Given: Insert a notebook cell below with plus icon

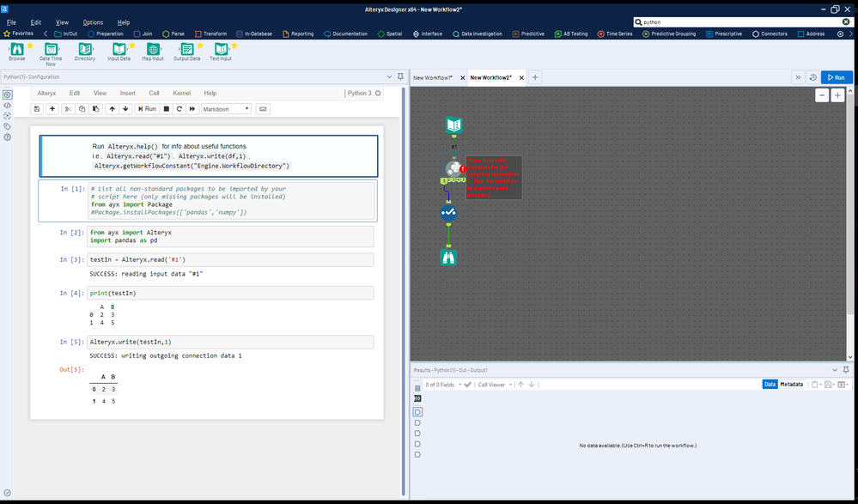Looking at the screenshot, I should (52, 109).
